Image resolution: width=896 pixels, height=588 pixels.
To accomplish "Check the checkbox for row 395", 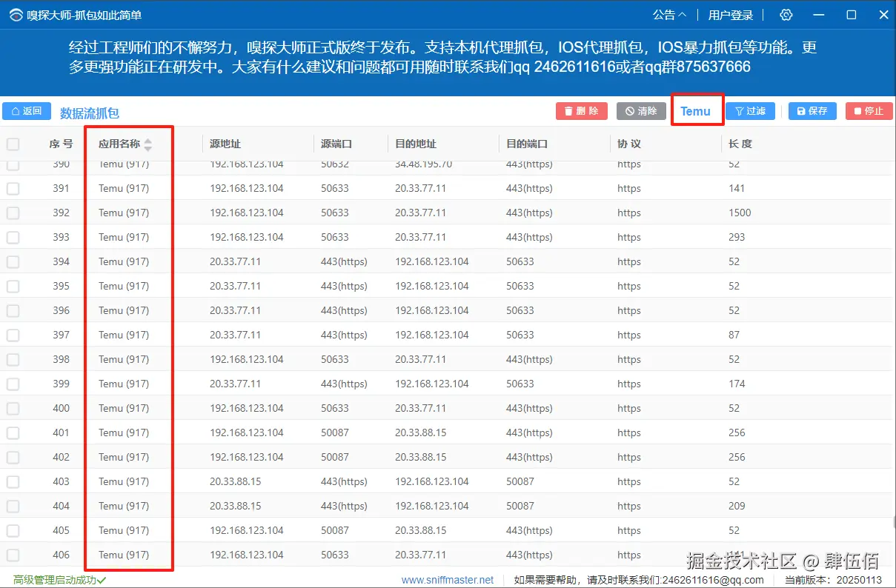I will coord(13,286).
